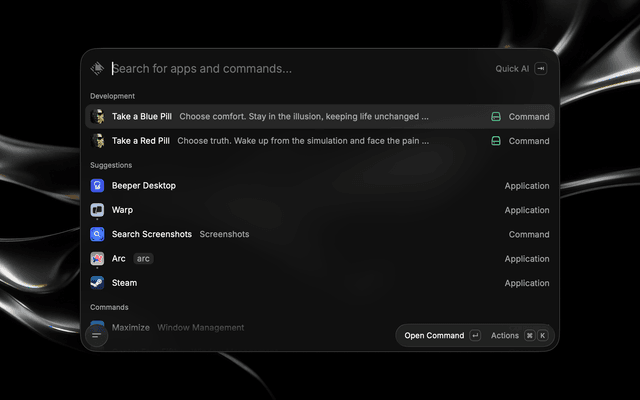This screenshot has width=640, height=400.
Task: Click the arc alias tag
Action: (143, 259)
